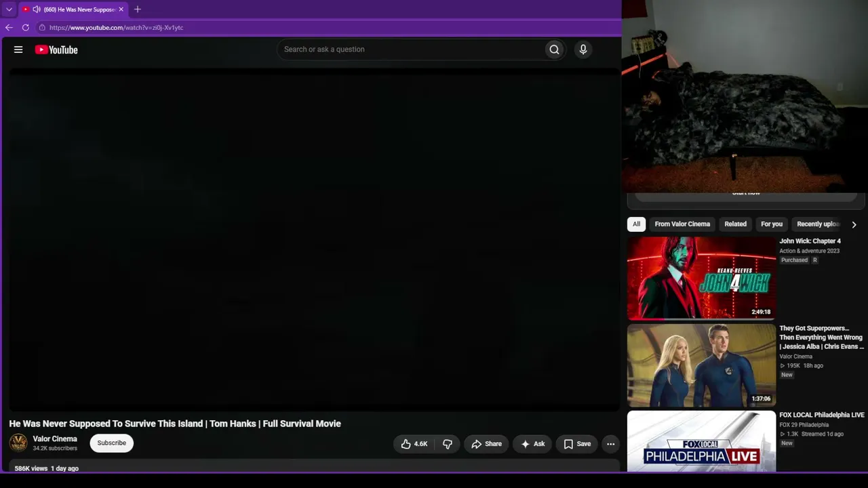Viewport: 868px width, 488px height.
Task: Close the 'He Was Never Supposed' tab
Action: pyautogui.click(x=121, y=9)
